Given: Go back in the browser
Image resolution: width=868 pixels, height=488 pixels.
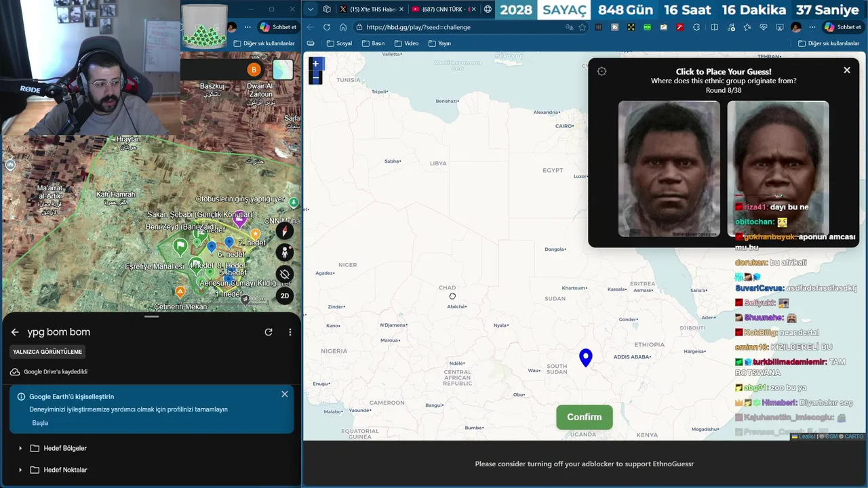Looking at the screenshot, I should (311, 27).
